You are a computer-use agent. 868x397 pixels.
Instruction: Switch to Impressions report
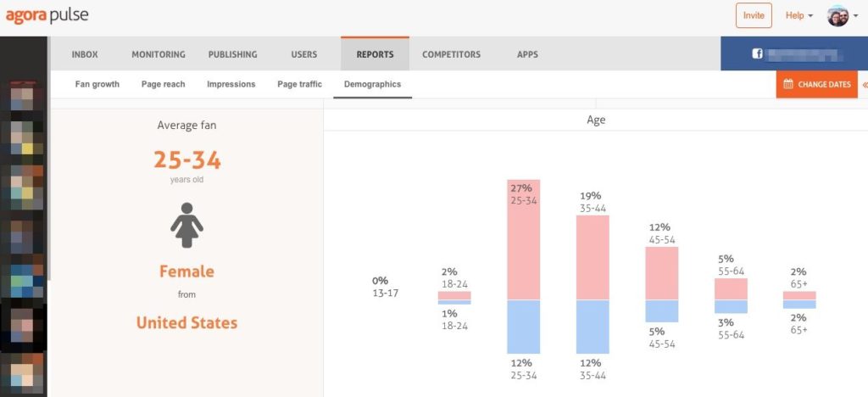tap(231, 84)
